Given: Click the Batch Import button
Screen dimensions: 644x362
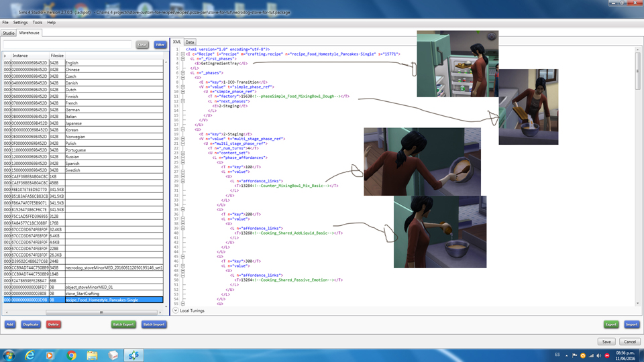Looking at the screenshot, I should click(x=154, y=324).
